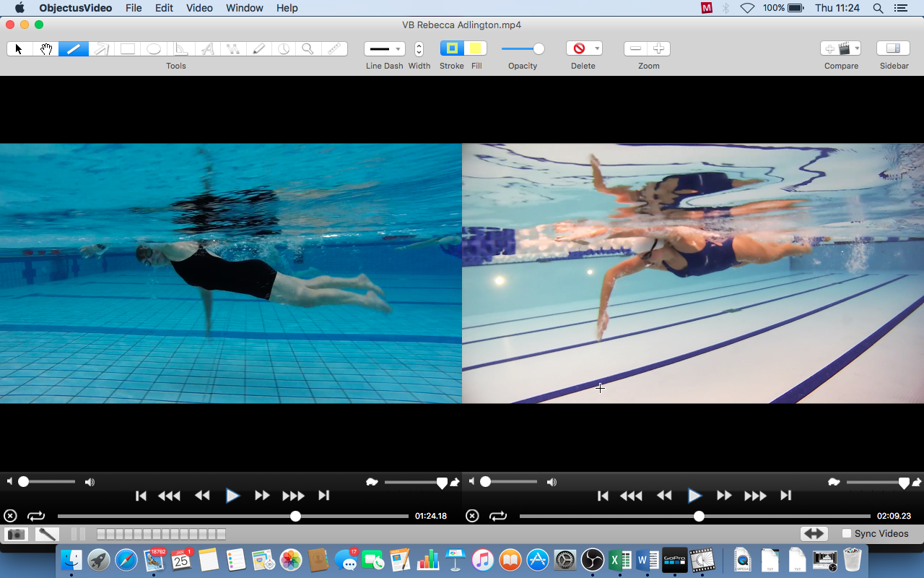Screen dimensions: 924x578
Task: Zoom in with plus button
Action: tap(658, 48)
